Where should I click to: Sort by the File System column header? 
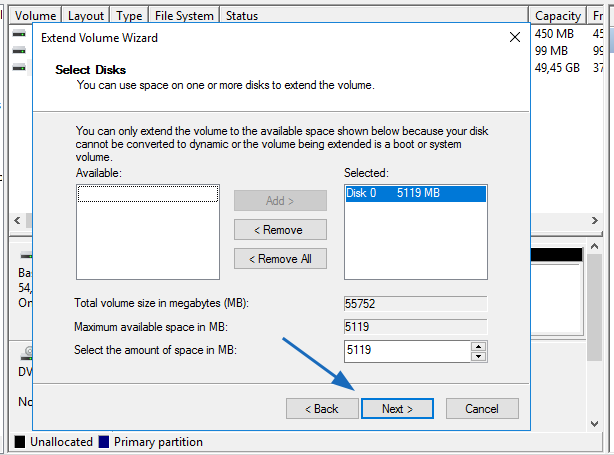(x=184, y=16)
